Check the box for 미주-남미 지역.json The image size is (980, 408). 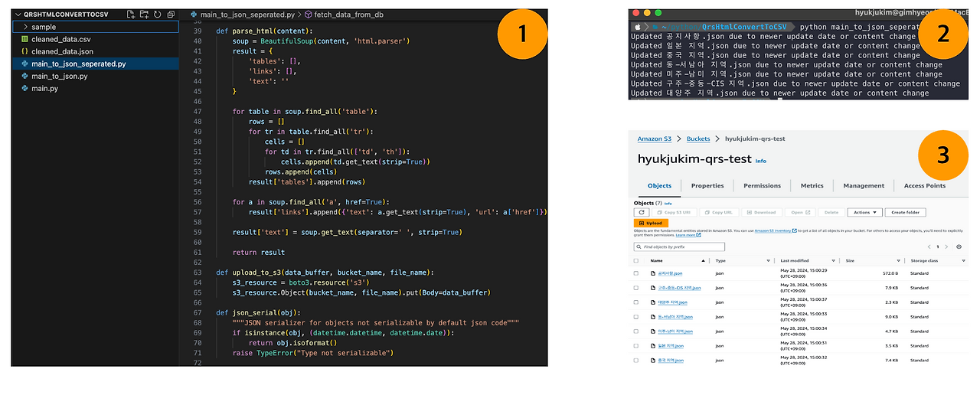[636, 331]
